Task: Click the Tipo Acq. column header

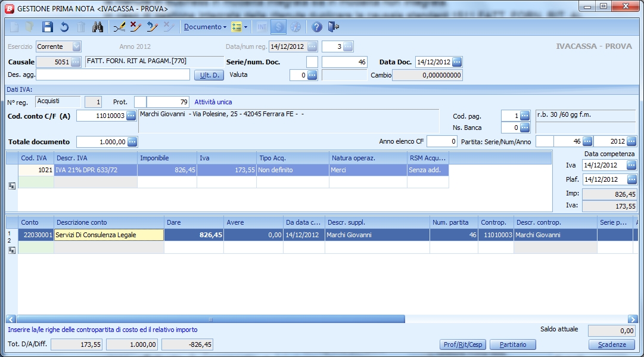Action: [x=293, y=158]
